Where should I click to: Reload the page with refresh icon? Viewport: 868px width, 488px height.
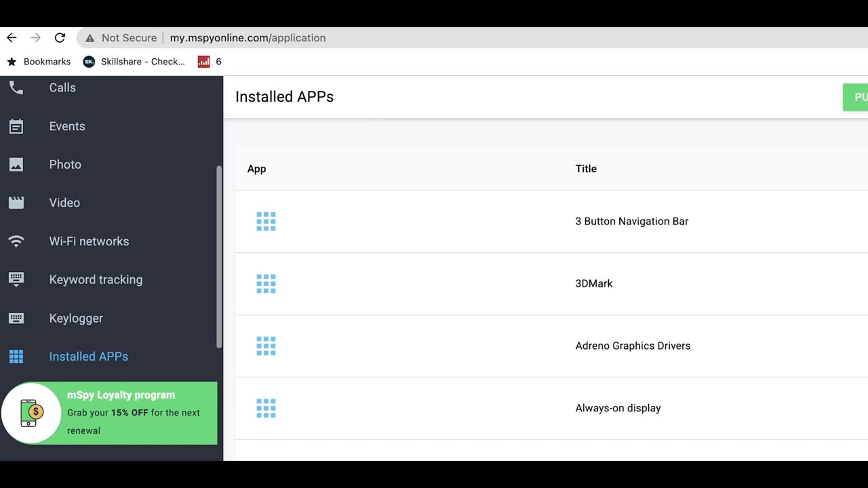60,38
